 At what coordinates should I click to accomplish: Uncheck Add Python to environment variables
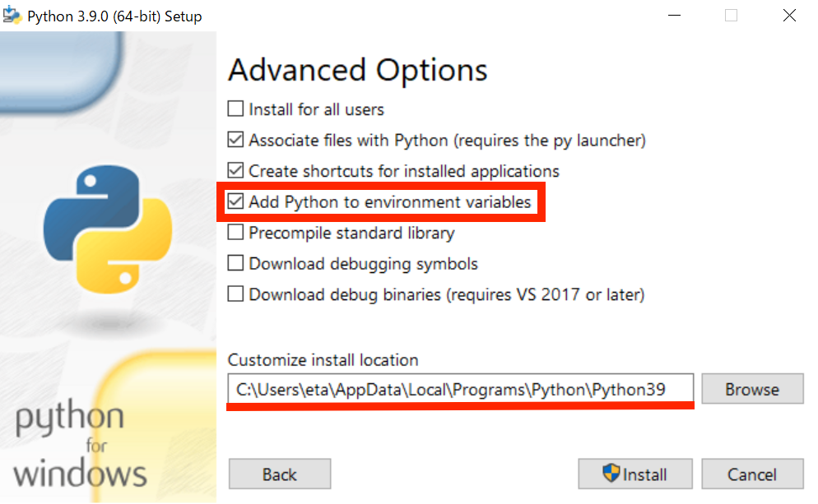235,202
